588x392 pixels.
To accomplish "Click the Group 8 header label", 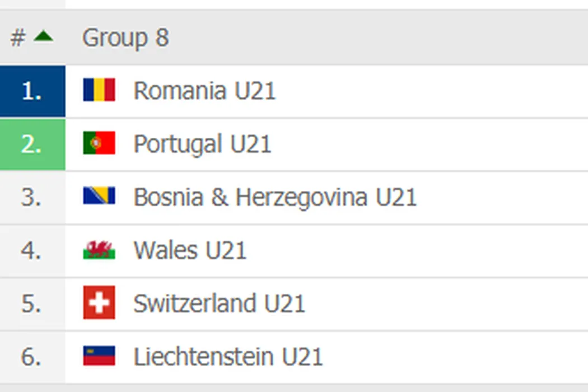I will click(125, 38).
